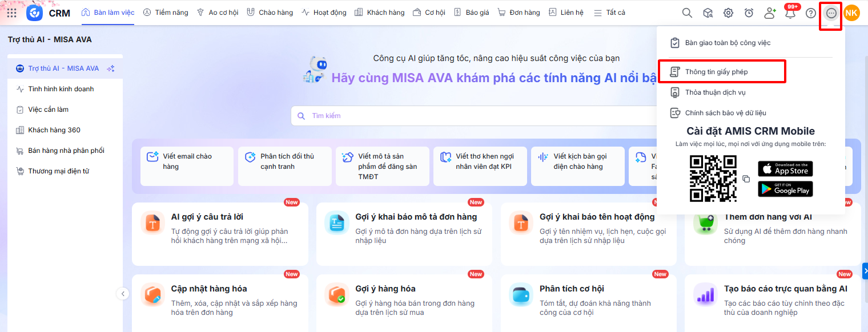
Task: Go to the Chào hàng tab
Action: (x=270, y=13)
